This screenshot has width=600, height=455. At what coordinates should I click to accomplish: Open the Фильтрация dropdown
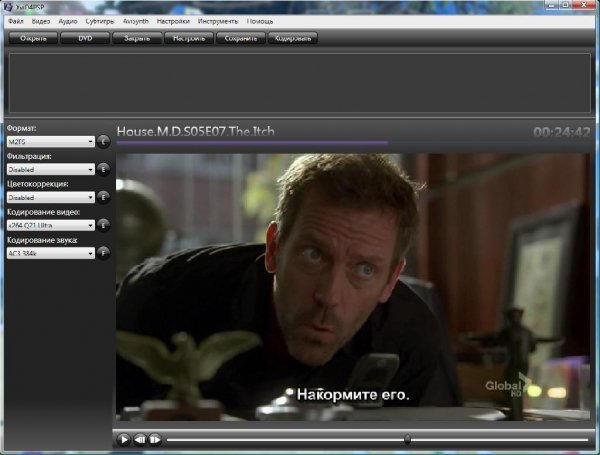click(x=51, y=170)
